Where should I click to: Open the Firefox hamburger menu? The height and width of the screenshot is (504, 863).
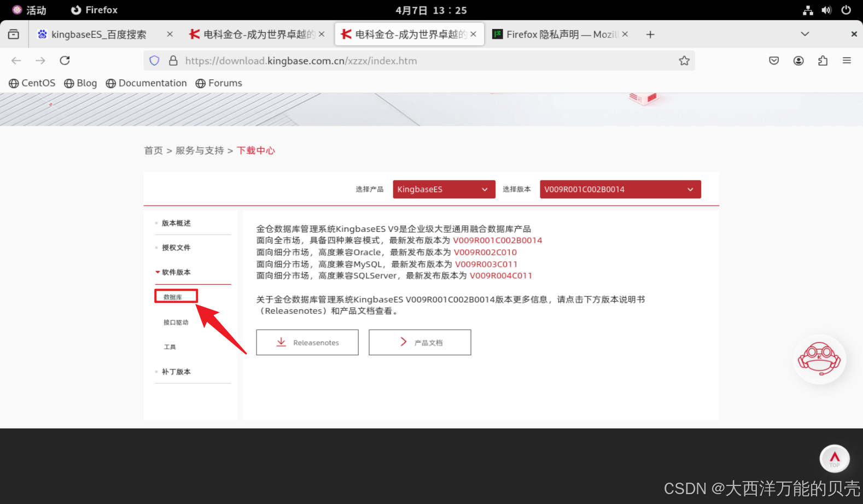[847, 61]
